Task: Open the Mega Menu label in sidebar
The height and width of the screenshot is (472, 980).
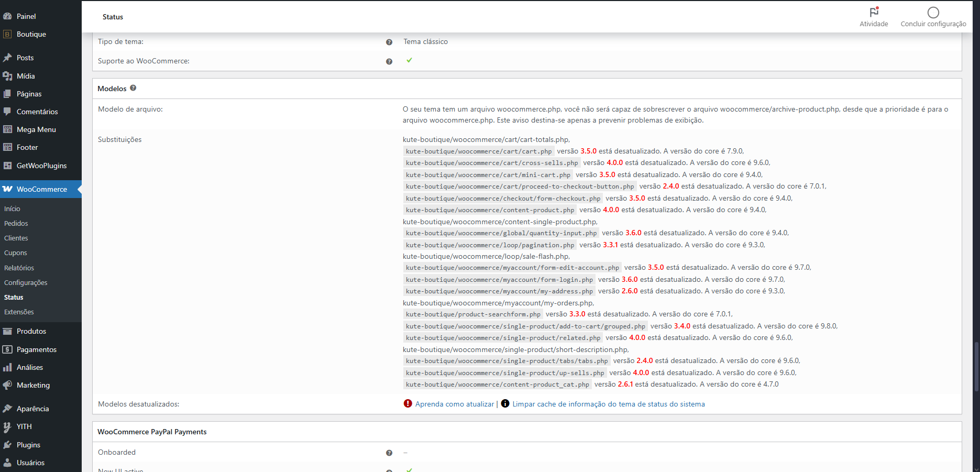Action: 36,129
